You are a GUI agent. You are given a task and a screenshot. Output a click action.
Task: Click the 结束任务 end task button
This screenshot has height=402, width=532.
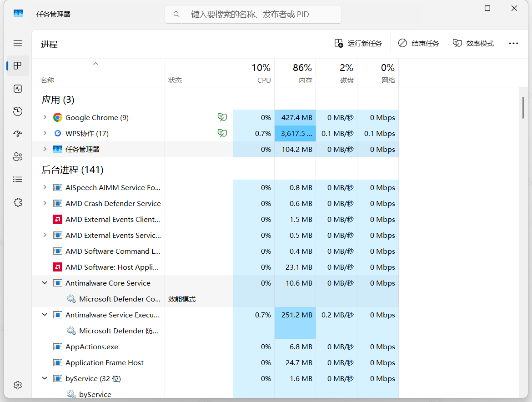click(419, 43)
